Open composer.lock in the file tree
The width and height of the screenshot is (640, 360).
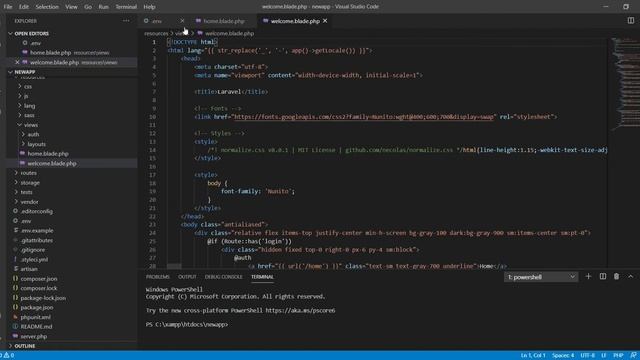(x=39, y=288)
